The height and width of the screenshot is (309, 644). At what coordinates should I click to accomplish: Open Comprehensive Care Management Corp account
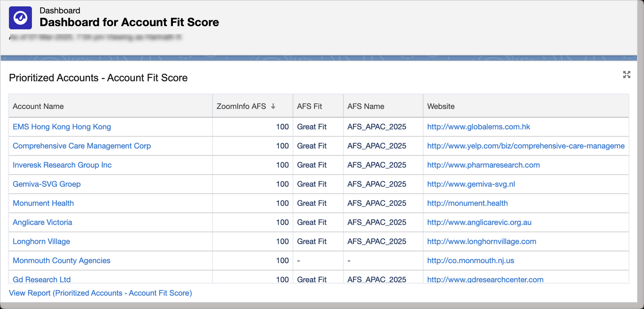pyautogui.click(x=82, y=146)
